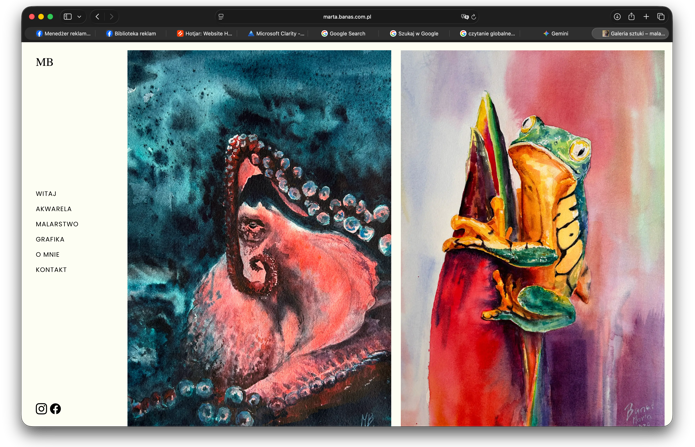Image resolution: width=695 pixels, height=447 pixels.
Task: Open the downloads icon in toolbar
Action: pyautogui.click(x=617, y=17)
